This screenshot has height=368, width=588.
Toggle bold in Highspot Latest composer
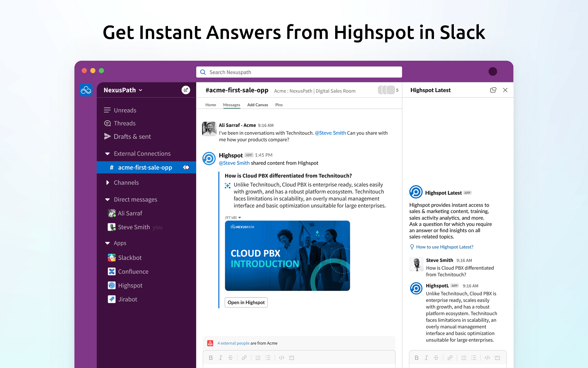pyautogui.click(x=416, y=358)
